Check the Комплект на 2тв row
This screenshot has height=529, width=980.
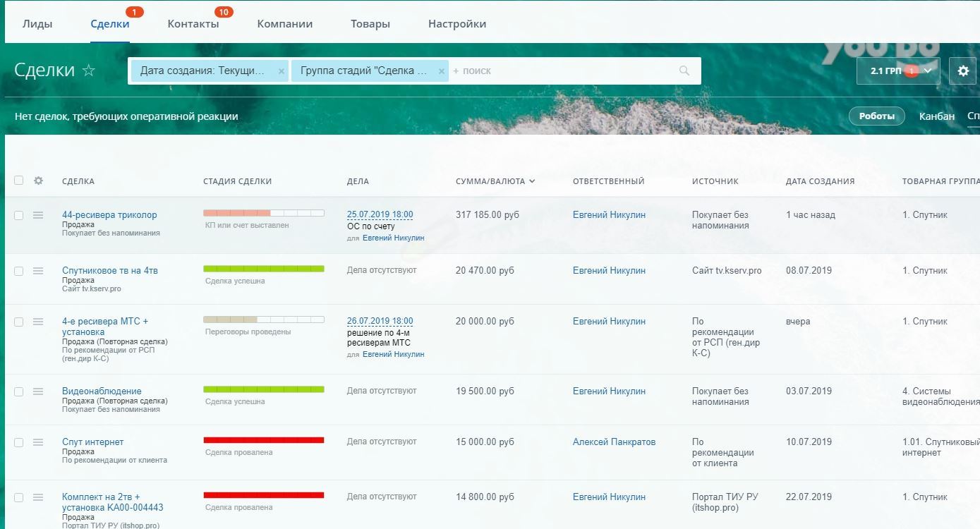pyautogui.click(x=18, y=497)
